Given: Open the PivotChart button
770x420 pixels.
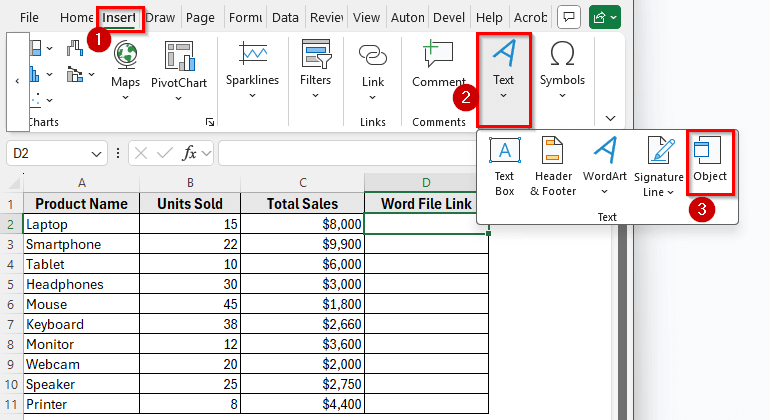Looking at the screenshot, I should click(179, 71).
